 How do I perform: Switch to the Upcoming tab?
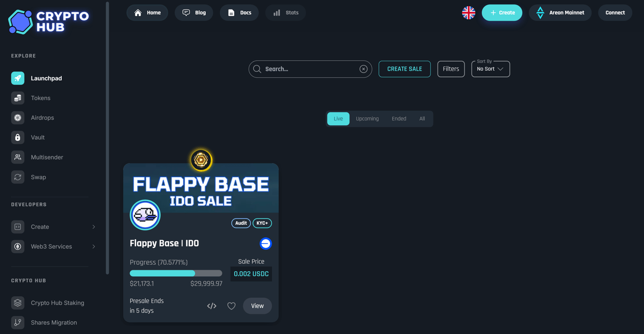367,119
